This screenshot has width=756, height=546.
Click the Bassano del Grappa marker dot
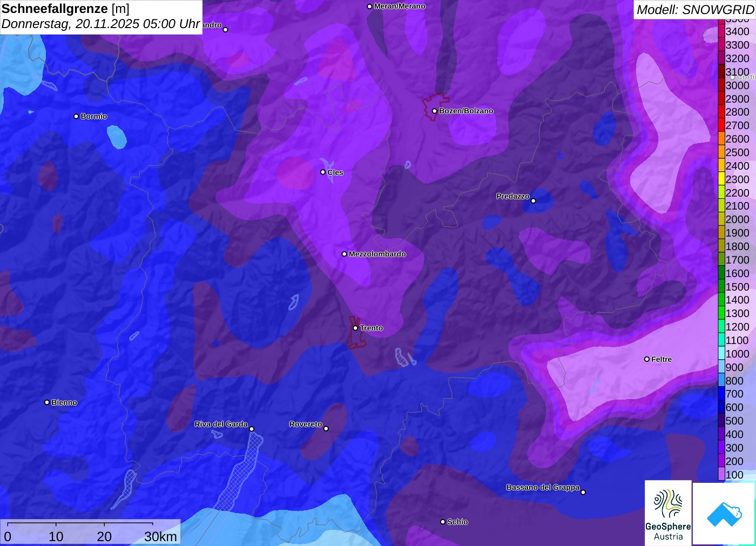click(583, 492)
